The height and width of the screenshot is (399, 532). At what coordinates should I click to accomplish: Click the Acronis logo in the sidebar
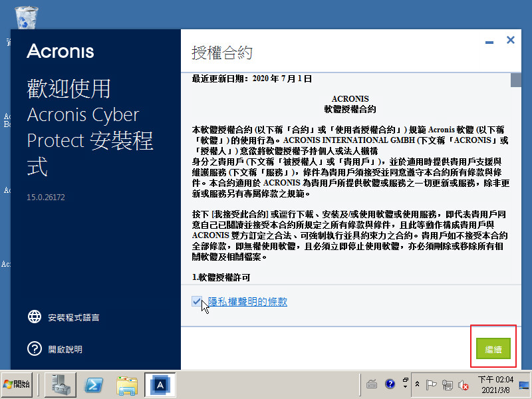[x=61, y=51]
